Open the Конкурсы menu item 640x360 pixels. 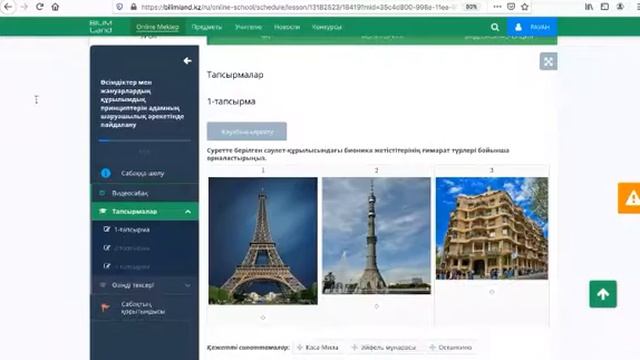[x=327, y=27]
